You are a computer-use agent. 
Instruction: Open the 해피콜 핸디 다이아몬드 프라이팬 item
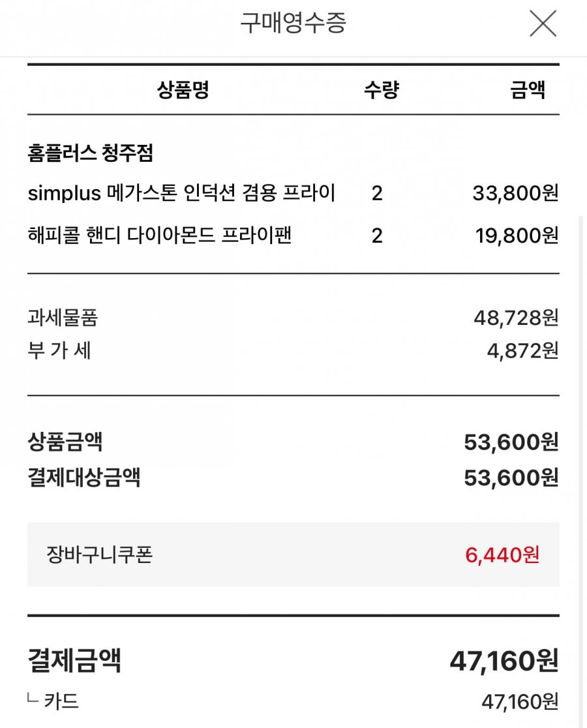[x=160, y=235]
